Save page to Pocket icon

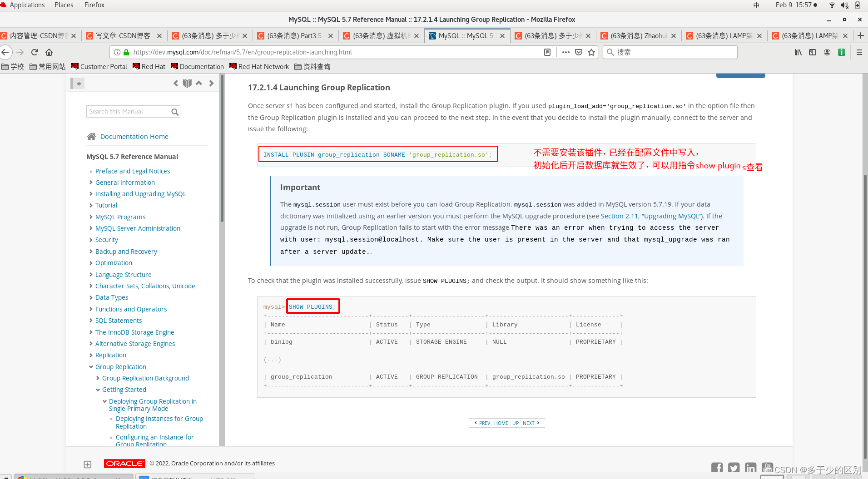point(579,52)
